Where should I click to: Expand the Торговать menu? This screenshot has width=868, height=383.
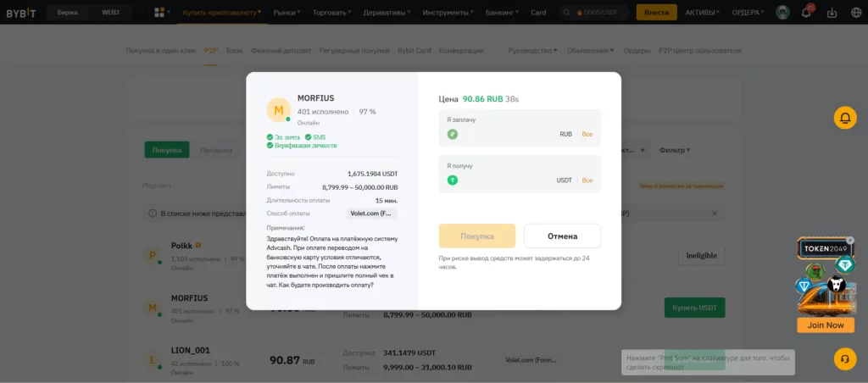[x=332, y=12]
